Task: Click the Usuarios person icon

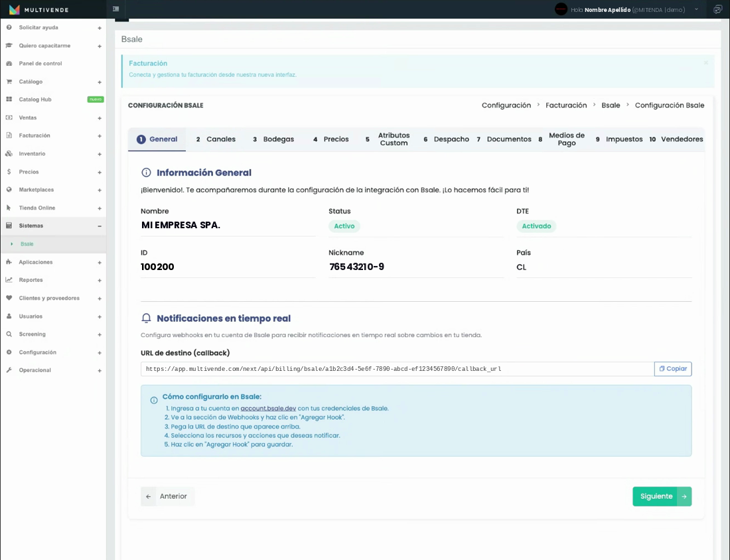Action: point(9,316)
